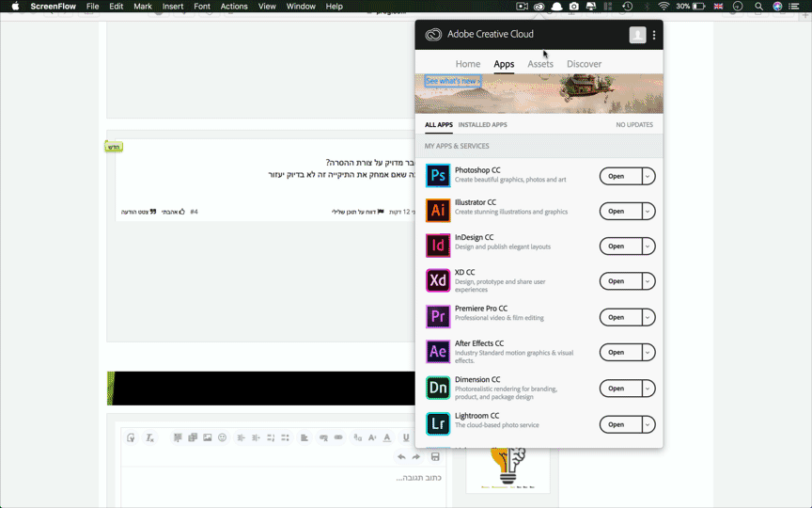Viewport: 812px width, 508px height.
Task: Click the undo arrow in the editor
Action: pyautogui.click(x=401, y=456)
